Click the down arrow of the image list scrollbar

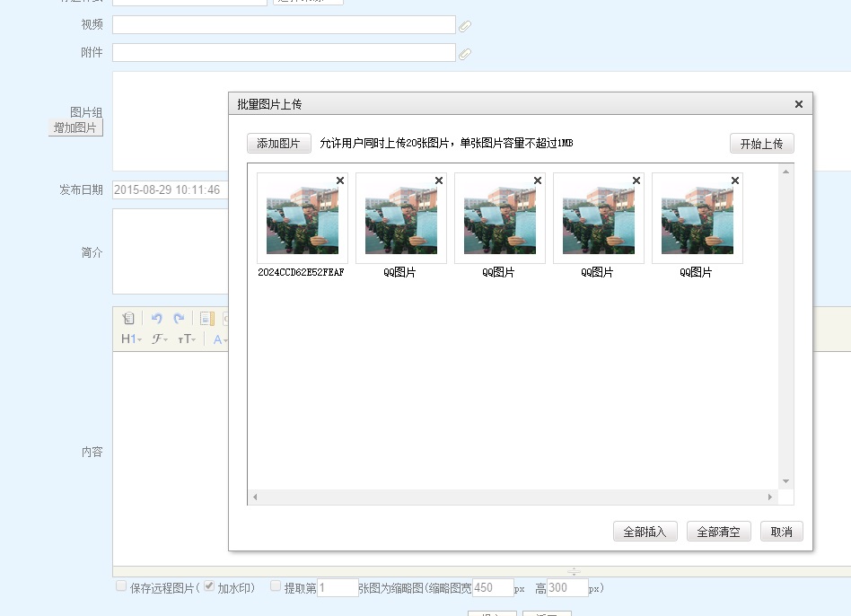tap(785, 482)
